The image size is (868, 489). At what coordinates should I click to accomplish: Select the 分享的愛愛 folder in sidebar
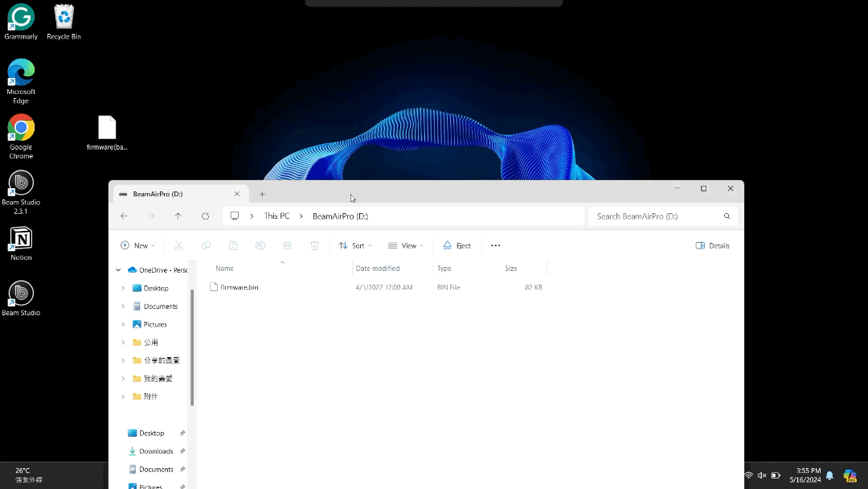161,360
